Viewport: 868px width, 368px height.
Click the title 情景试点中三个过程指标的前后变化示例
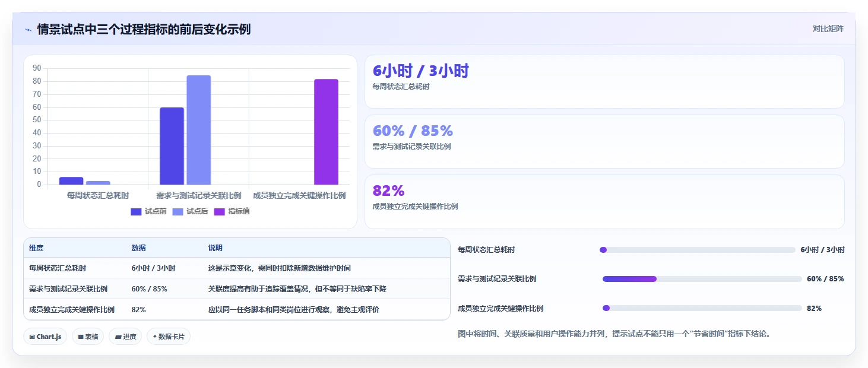(x=144, y=29)
